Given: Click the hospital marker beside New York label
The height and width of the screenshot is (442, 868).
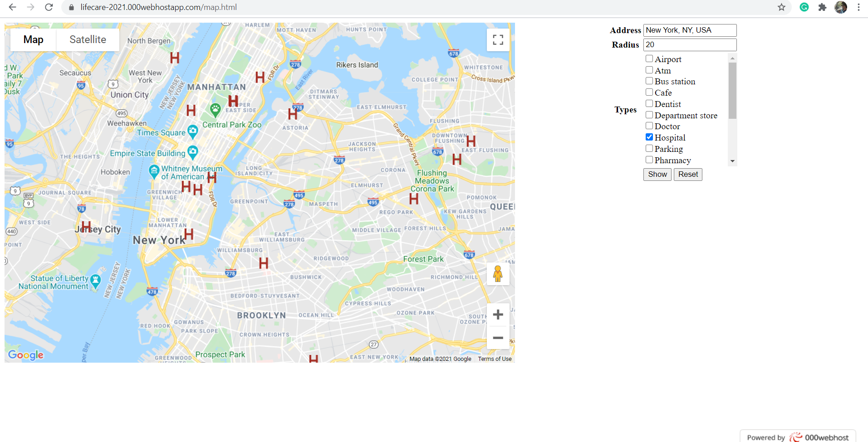Looking at the screenshot, I should point(189,234).
